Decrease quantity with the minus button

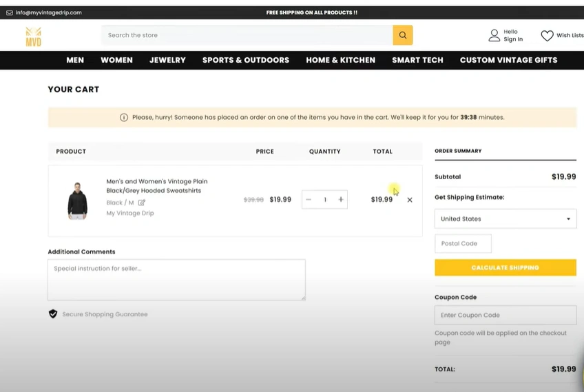[309, 199]
